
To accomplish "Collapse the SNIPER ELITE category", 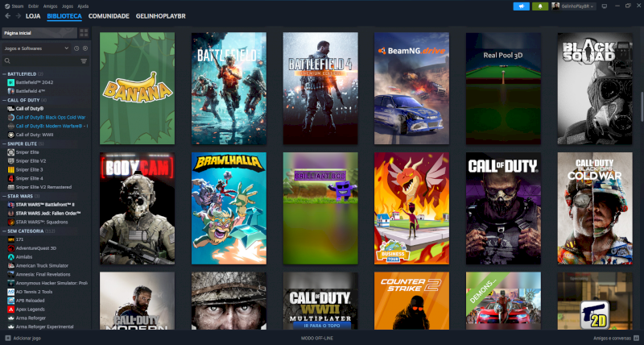I will pyautogui.click(x=4, y=144).
